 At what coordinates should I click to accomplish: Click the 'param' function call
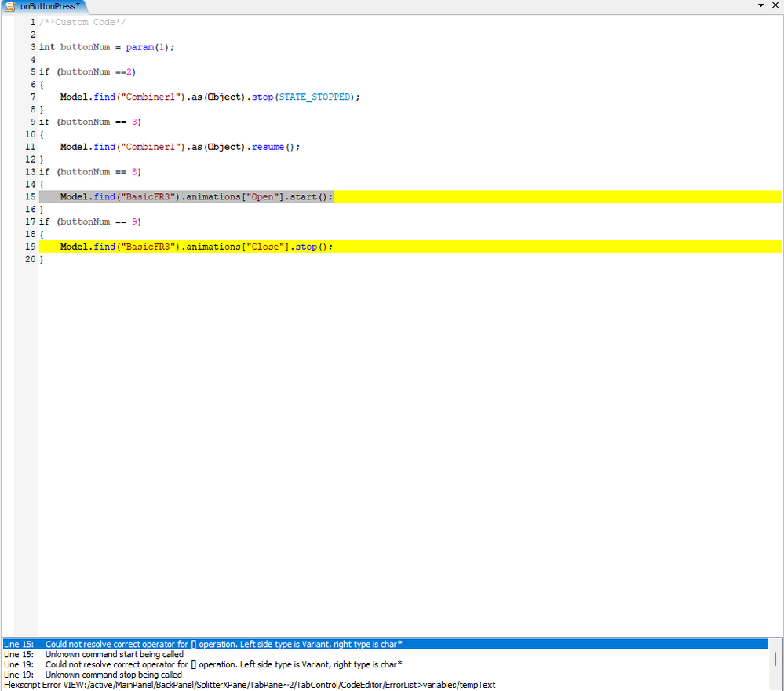[x=140, y=47]
